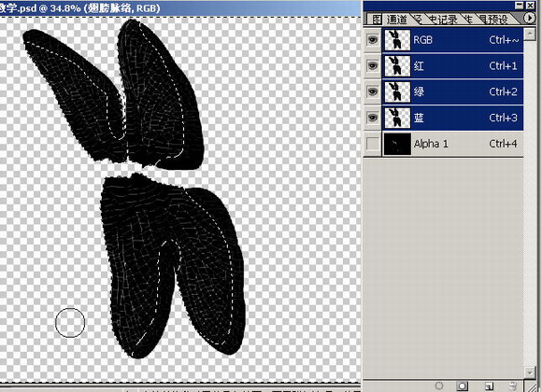542x392 pixels.
Task: Open channels panel flyout menu arrow
Action: click(529, 18)
